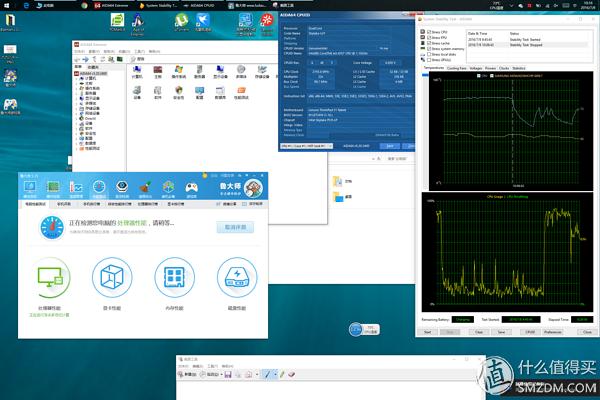Click the CPUID button in Stability Test

coord(530,332)
